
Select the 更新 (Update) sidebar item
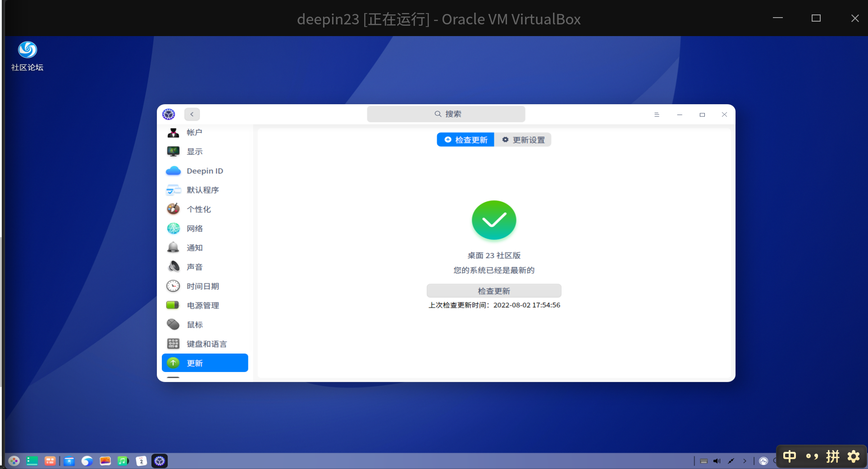205,363
